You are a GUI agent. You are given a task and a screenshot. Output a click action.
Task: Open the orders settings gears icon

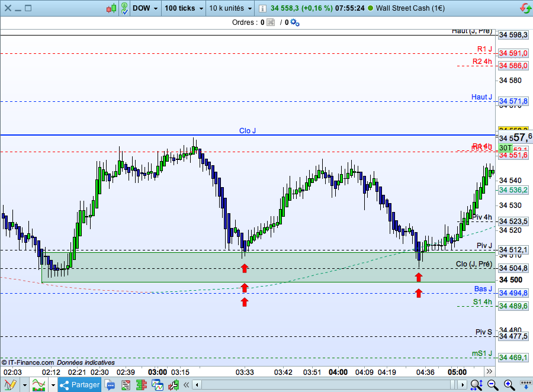(295, 23)
